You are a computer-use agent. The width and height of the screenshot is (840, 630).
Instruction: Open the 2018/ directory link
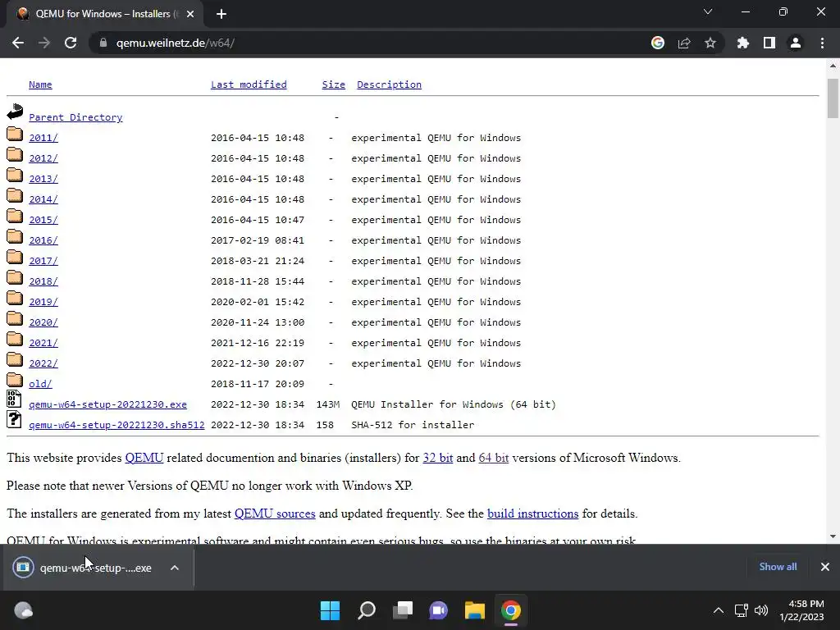(43, 281)
